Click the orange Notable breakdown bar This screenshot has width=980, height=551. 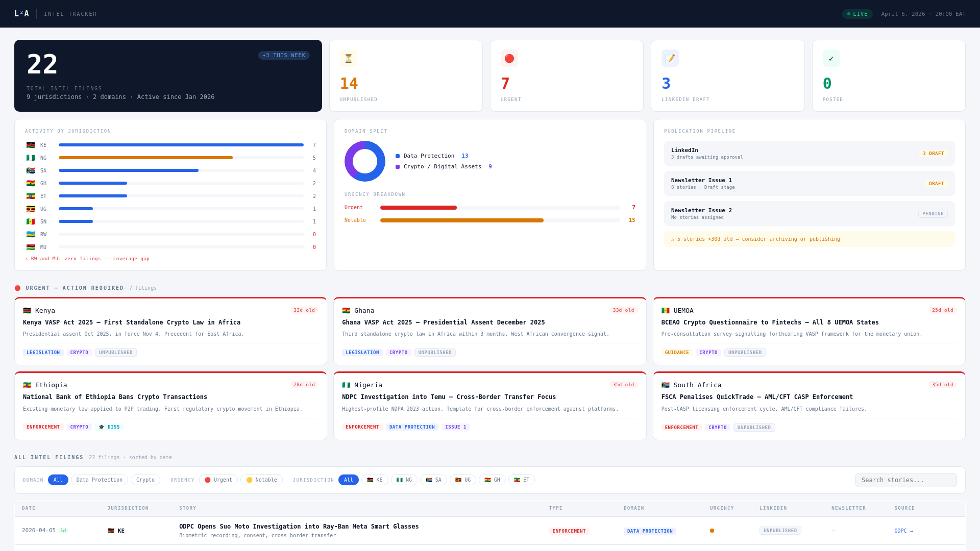coord(462,220)
